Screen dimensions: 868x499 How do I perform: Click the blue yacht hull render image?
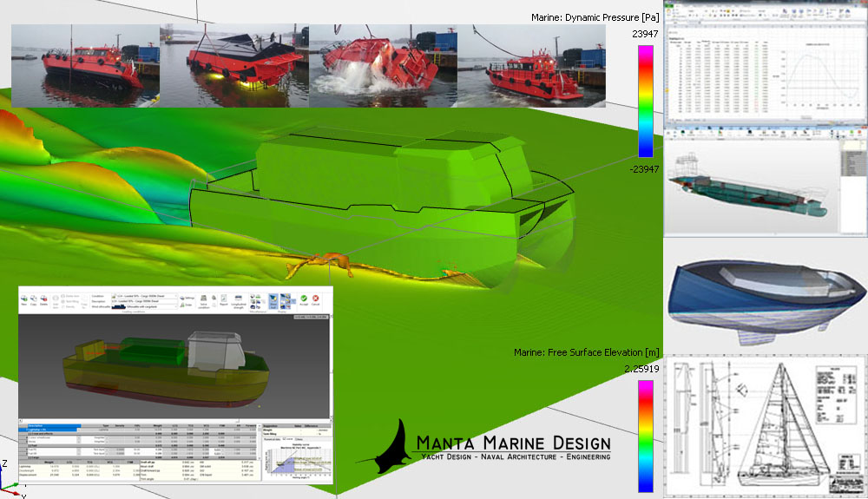pos(766,301)
